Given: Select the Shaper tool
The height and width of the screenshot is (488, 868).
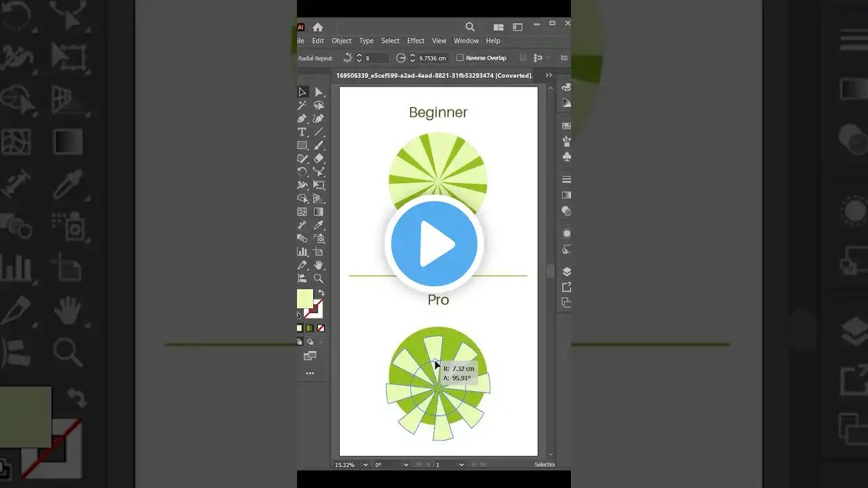Looking at the screenshot, I should (x=302, y=159).
